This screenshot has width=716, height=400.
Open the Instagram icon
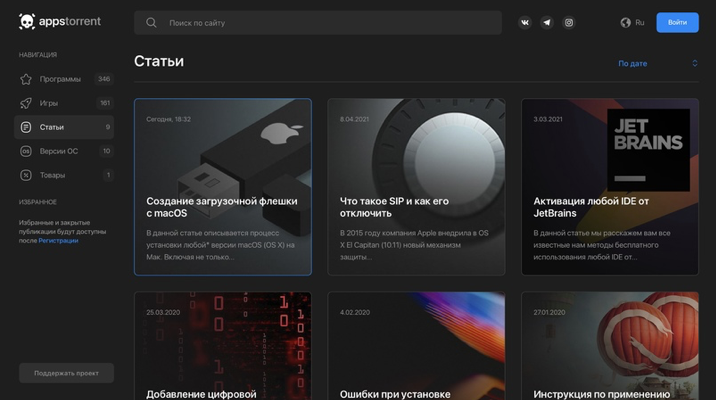point(569,22)
